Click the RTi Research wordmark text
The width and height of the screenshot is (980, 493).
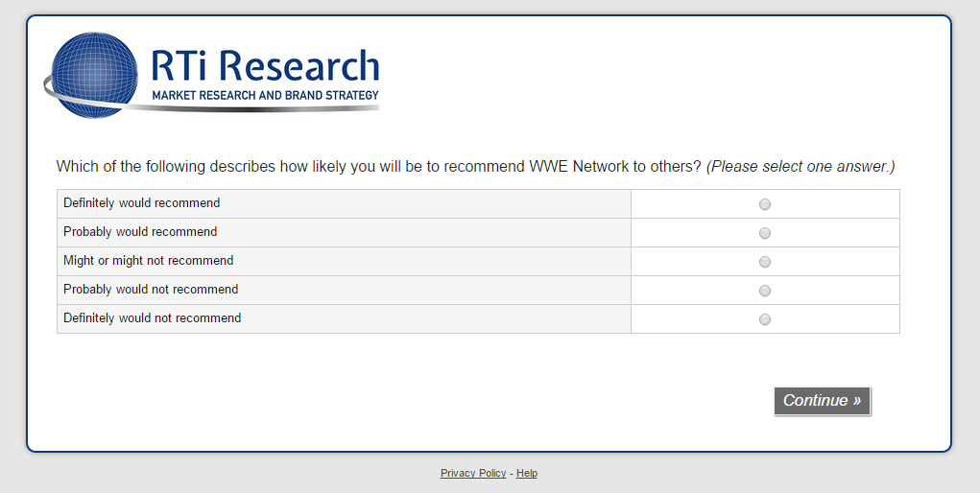[x=265, y=66]
